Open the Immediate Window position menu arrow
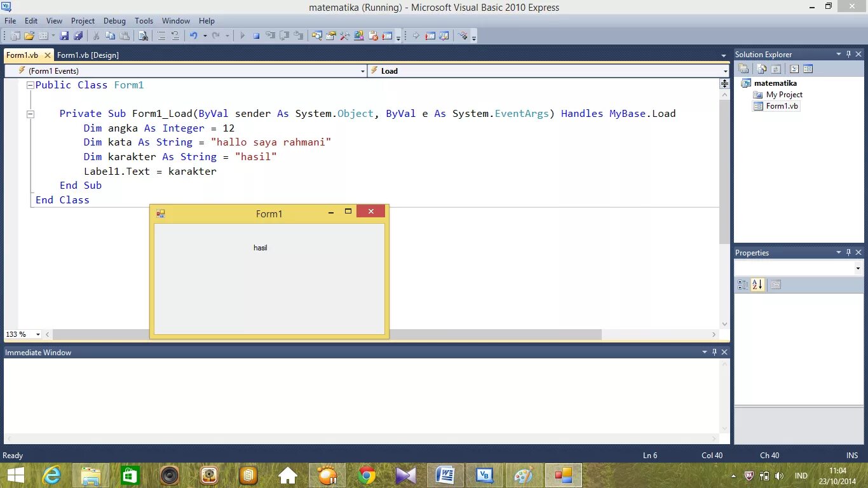Image resolution: width=868 pixels, height=488 pixels. point(705,352)
